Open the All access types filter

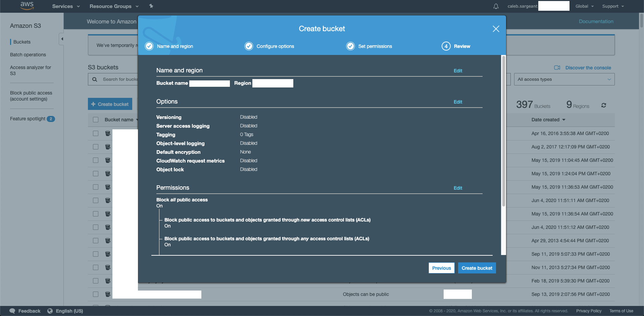tap(564, 79)
